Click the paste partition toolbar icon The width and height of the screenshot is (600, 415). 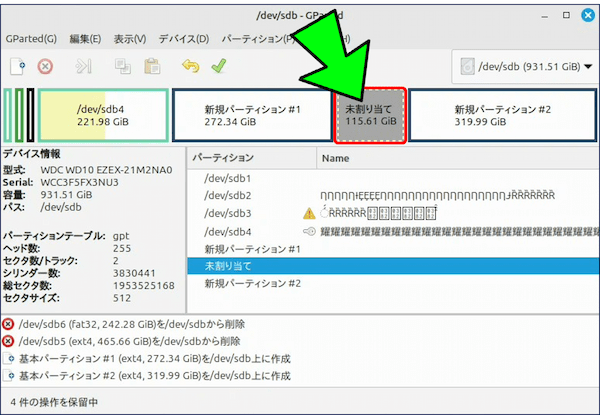coord(152,67)
